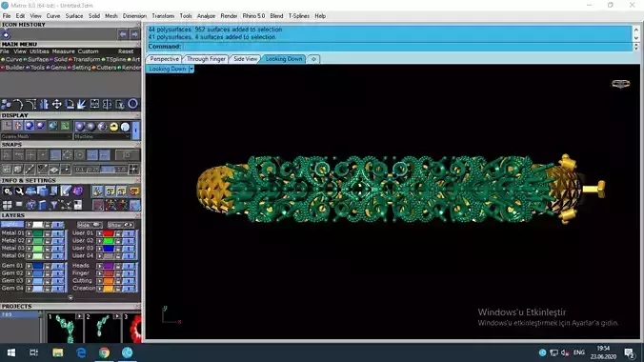The image size is (644, 362).
Task: Click the gears settings icon in Info & Settings
Action: coord(8,191)
